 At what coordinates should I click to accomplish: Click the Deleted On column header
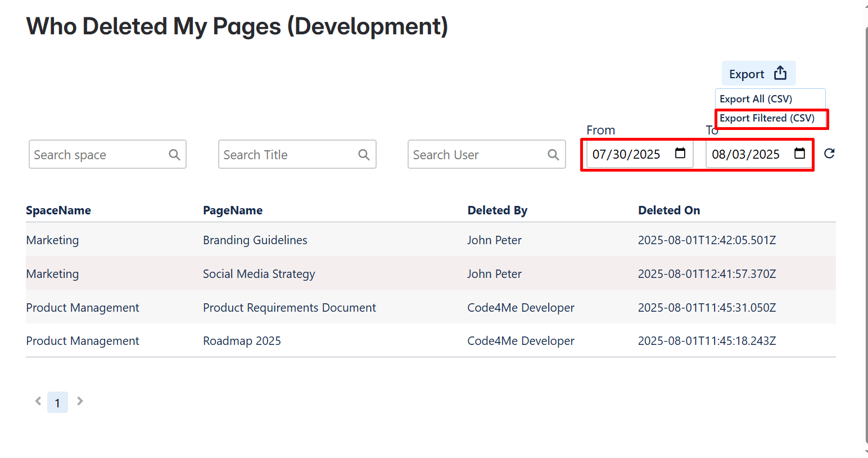(x=668, y=210)
